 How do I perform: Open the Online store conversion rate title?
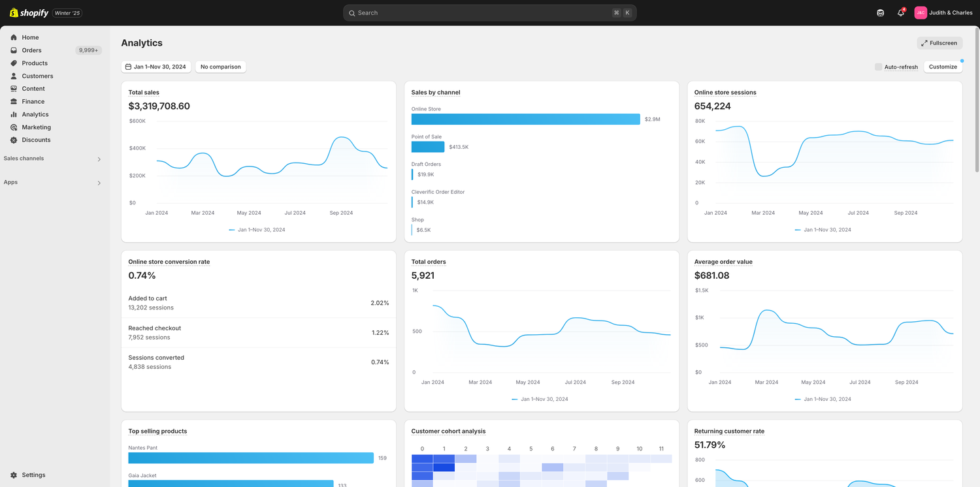tap(169, 262)
